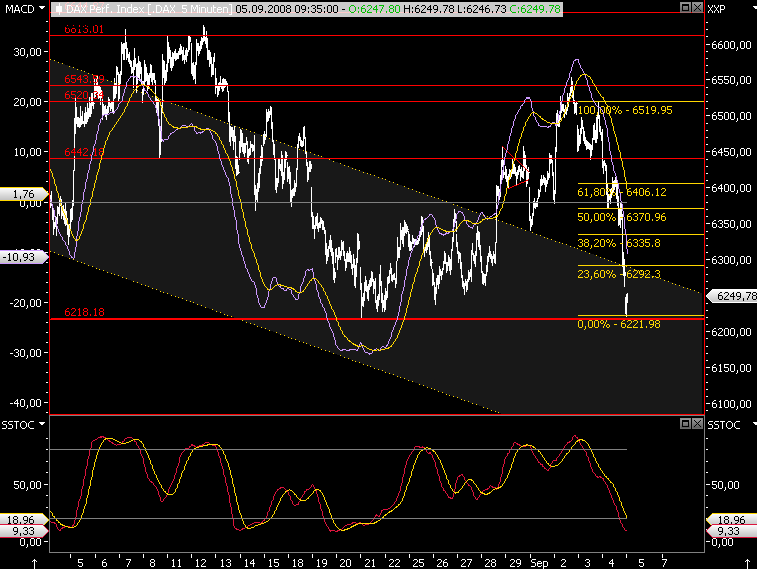Click the right 18,96 stochastic value marker
Screen dimensions: 757x569
pos(731,520)
